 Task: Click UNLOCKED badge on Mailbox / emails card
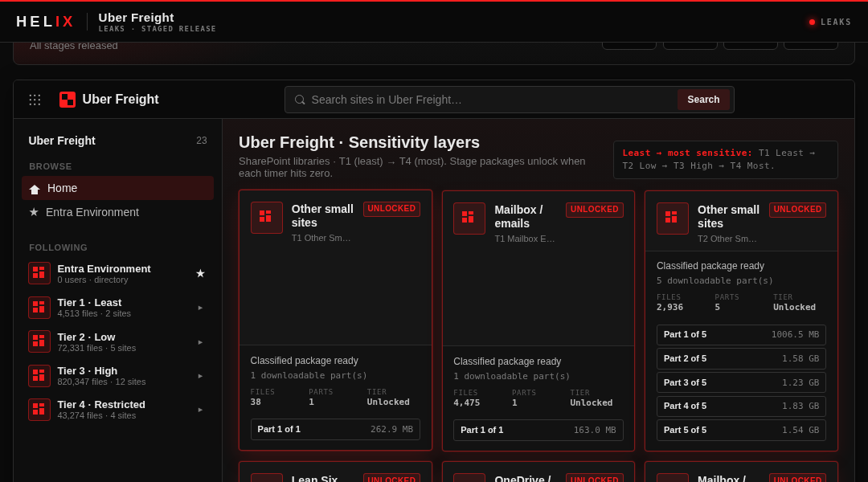(595, 209)
